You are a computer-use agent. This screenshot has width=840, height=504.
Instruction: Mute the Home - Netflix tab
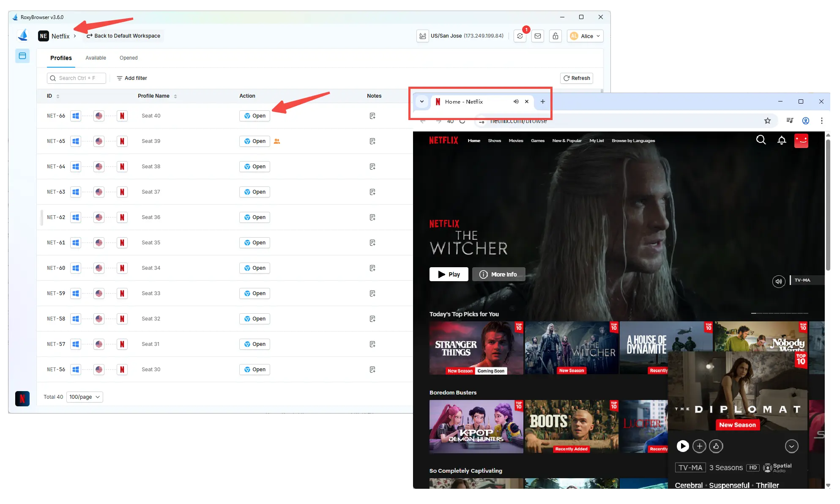click(x=516, y=101)
